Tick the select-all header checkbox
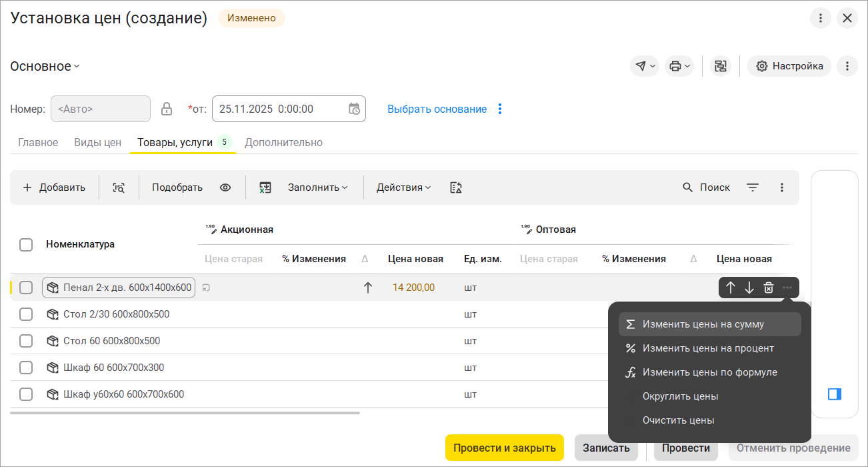This screenshot has height=467, width=868. pos(26,245)
